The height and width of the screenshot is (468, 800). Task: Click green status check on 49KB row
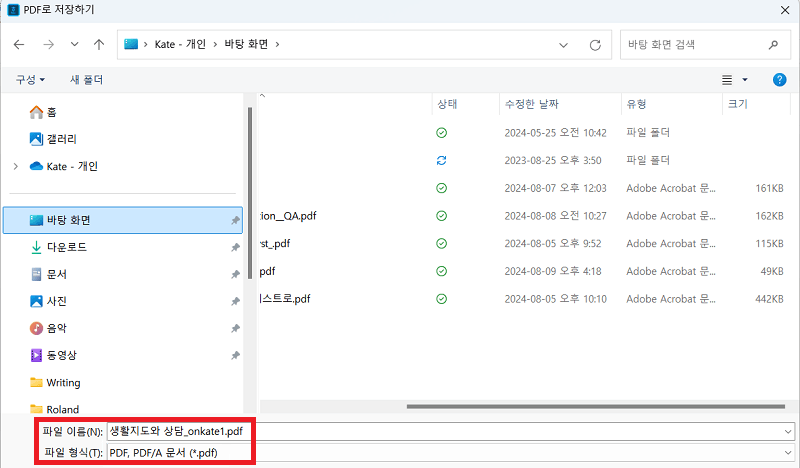[x=441, y=271]
